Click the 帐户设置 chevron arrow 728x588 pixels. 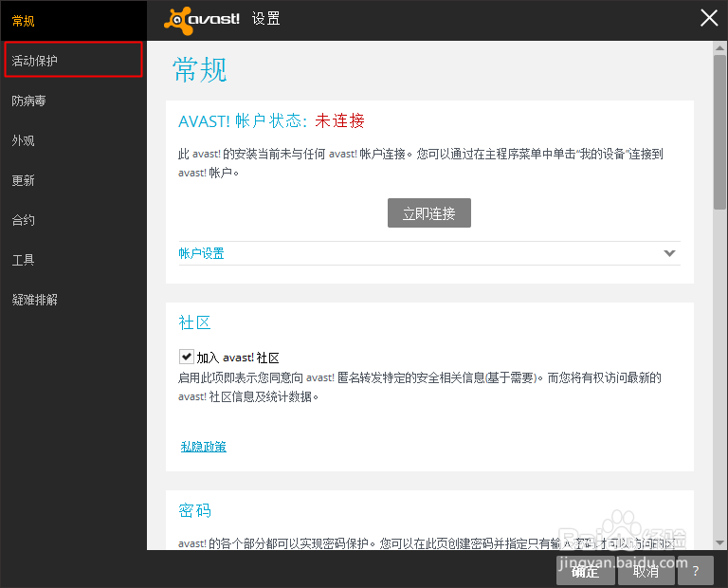(669, 253)
